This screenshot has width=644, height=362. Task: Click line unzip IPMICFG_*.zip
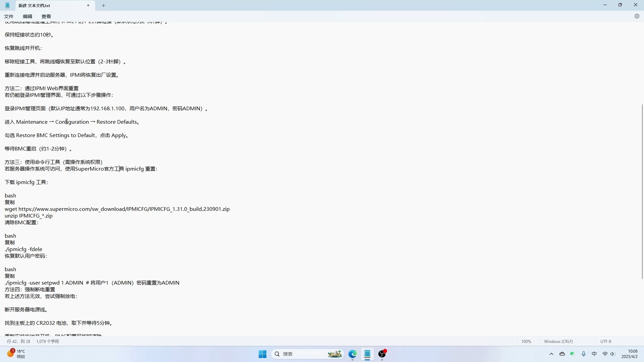point(29,216)
